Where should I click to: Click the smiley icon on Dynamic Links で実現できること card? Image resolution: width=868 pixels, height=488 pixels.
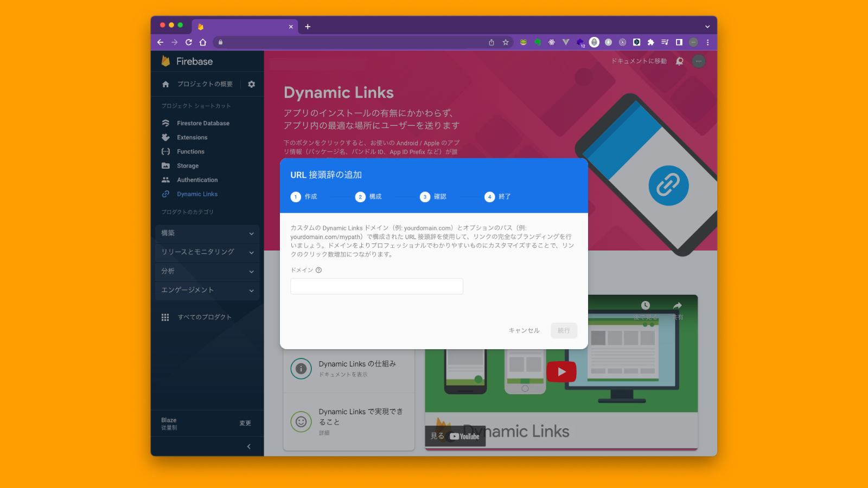click(x=301, y=421)
